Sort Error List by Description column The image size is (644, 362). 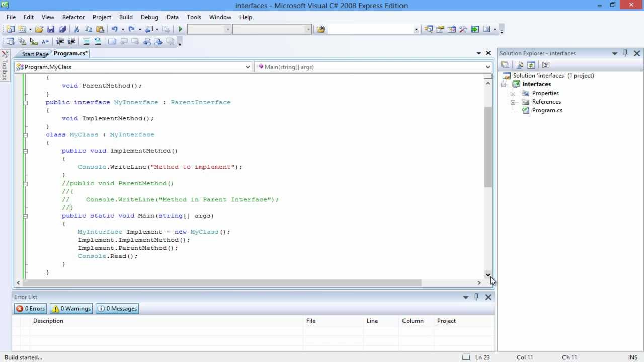pyautogui.click(x=167, y=321)
